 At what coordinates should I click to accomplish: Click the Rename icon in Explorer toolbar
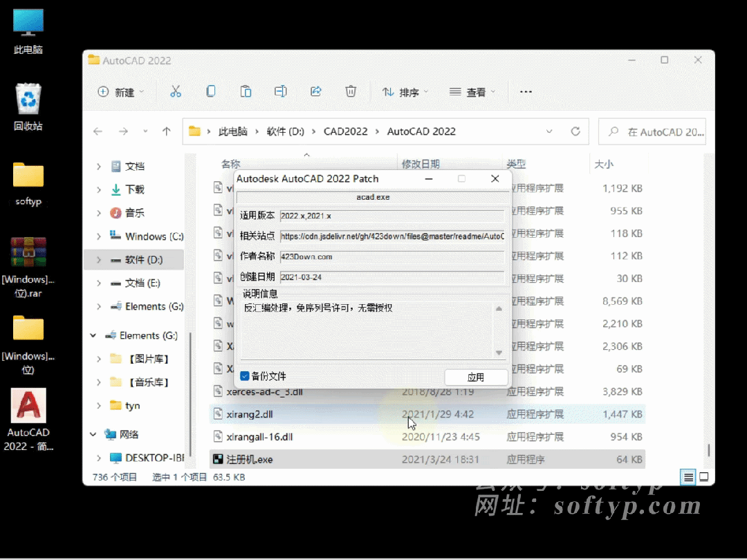click(x=281, y=91)
